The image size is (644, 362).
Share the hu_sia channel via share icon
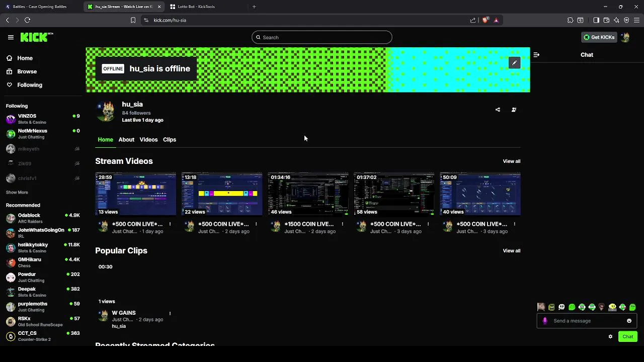[498, 110]
